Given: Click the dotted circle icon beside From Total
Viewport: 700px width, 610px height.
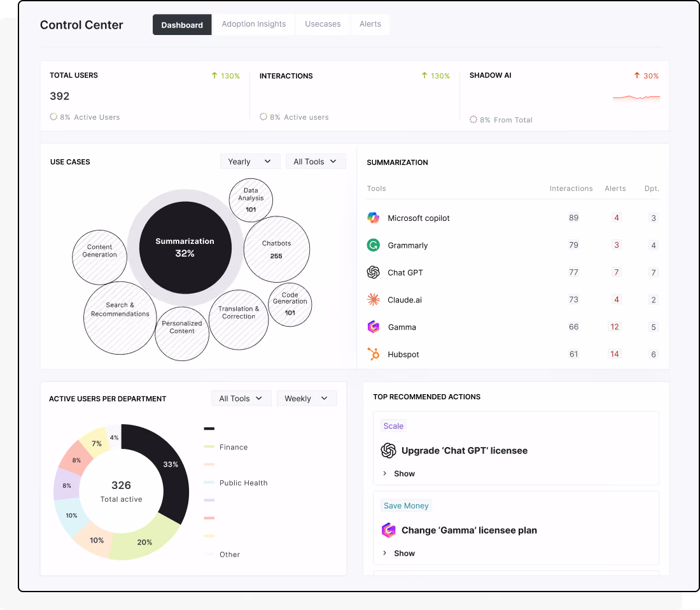Looking at the screenshot, I should pos(473,120).
